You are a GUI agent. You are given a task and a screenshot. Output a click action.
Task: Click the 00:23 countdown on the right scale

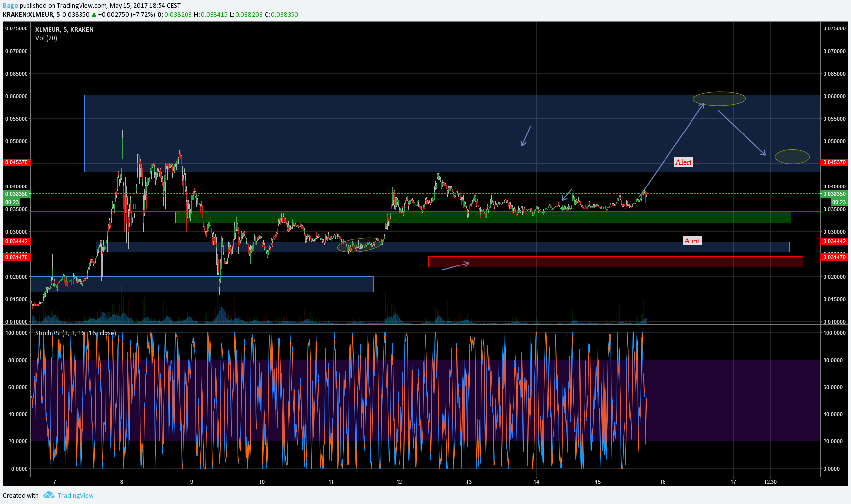click(x=839, y=202)
